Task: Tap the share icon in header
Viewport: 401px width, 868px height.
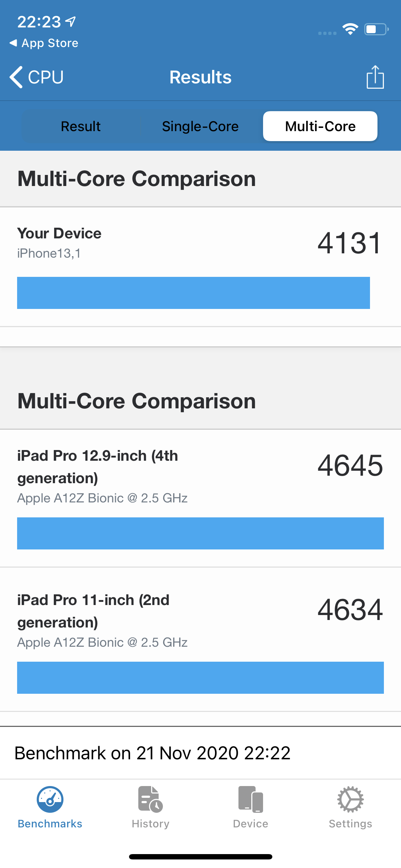Action: 375,77
